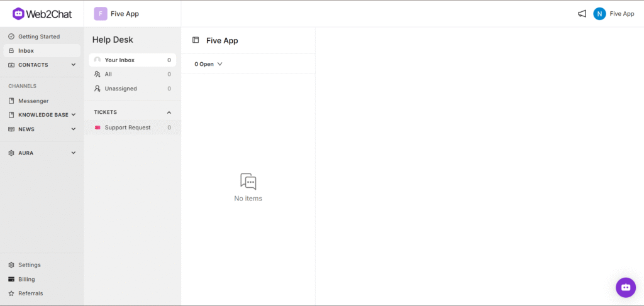Click the blue N user avatar
644x306 pixels.
coord(599,14)
